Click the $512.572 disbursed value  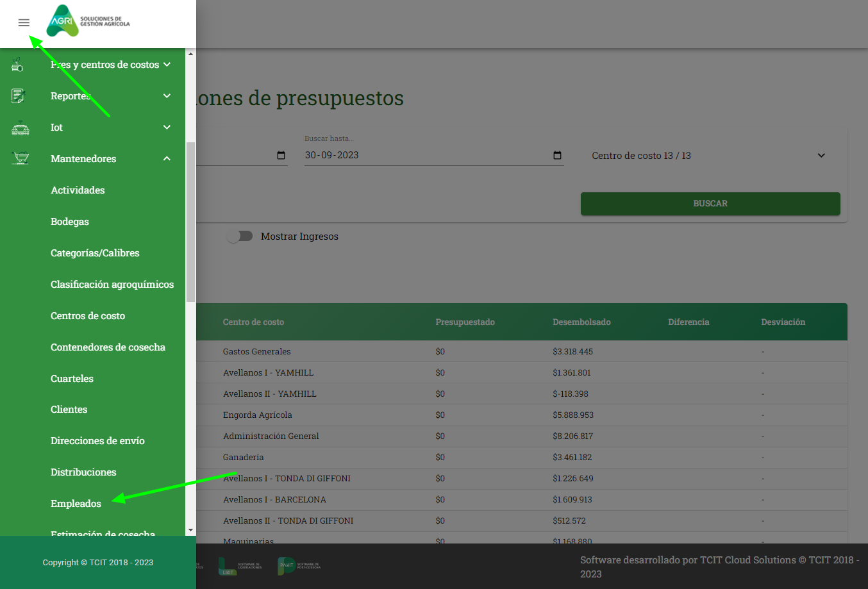point(569,521)
